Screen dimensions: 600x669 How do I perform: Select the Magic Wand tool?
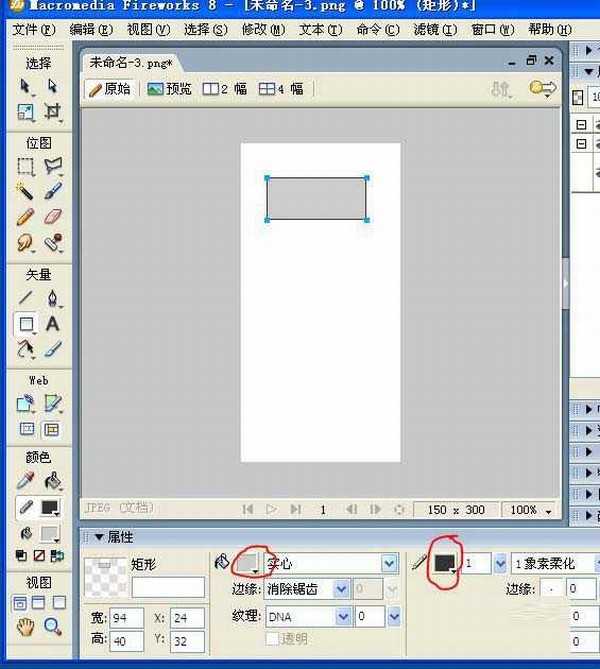pyautogui.click(x=26, y=190)
